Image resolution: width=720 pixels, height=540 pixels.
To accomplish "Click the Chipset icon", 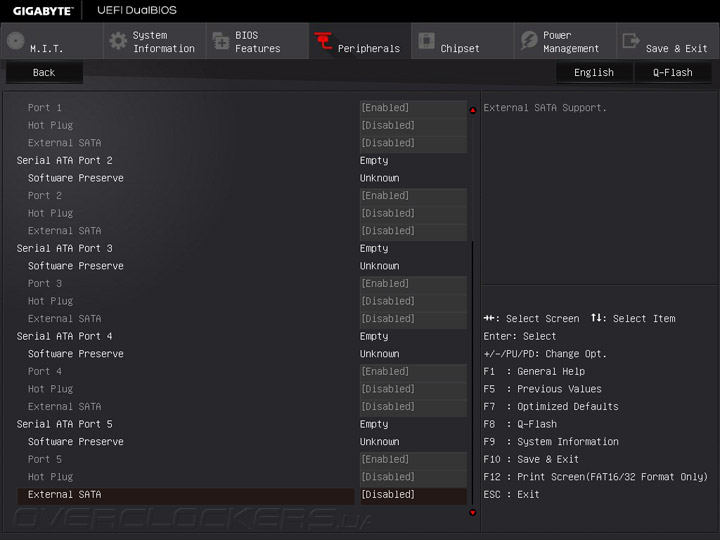I will pos(426,42).
